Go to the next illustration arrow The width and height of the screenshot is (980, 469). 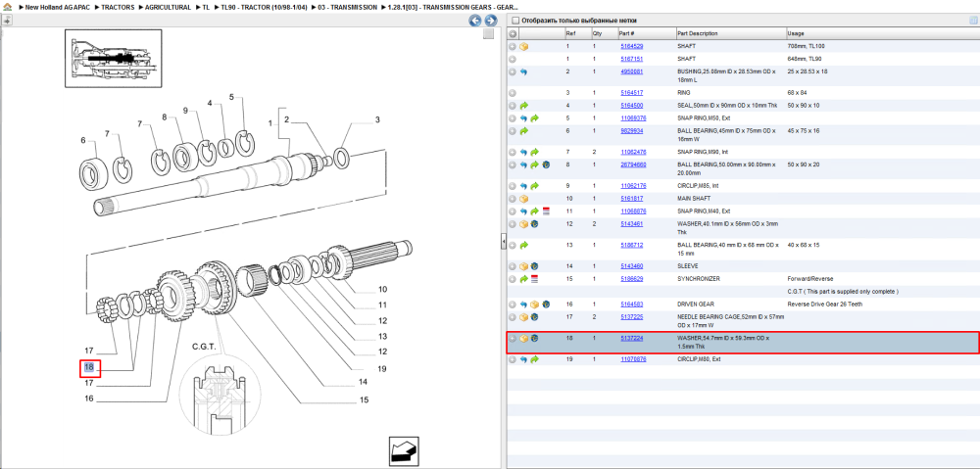coord(491,21)
